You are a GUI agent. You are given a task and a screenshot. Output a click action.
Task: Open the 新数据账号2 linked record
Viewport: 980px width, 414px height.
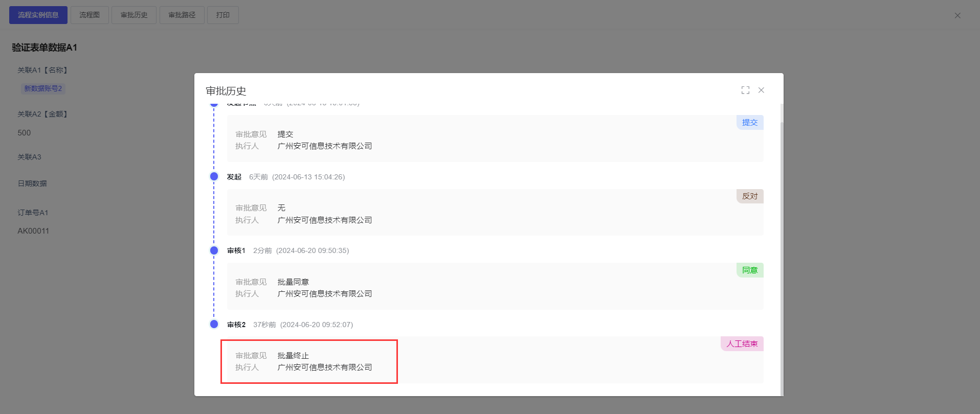click(x=43, y=88)
